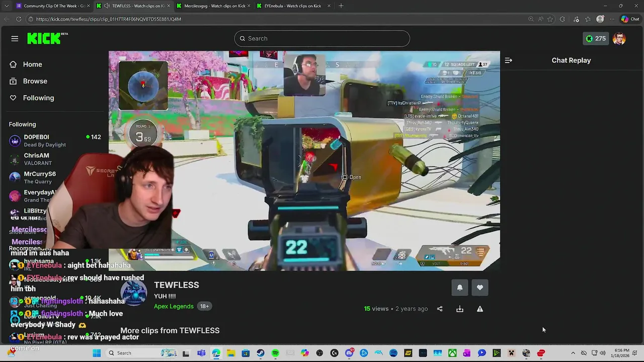Click the Windows taskbar search box
The image size is (644, 362).
coord(140,353)
